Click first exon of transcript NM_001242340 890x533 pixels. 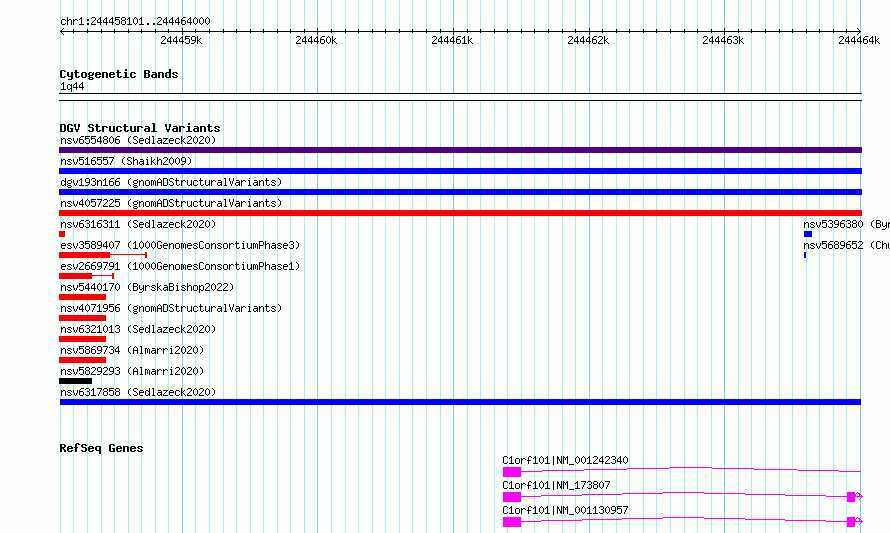(511, 472)
